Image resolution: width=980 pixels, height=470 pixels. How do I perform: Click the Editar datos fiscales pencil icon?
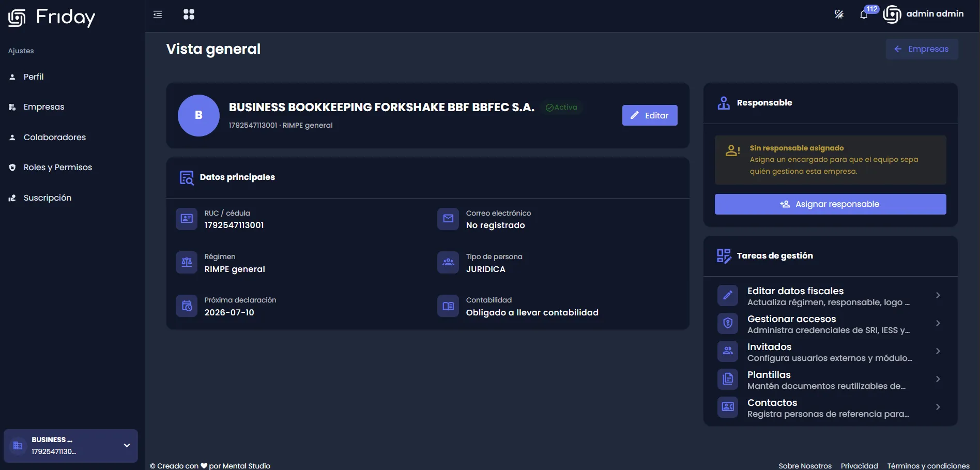click(728, 295)
